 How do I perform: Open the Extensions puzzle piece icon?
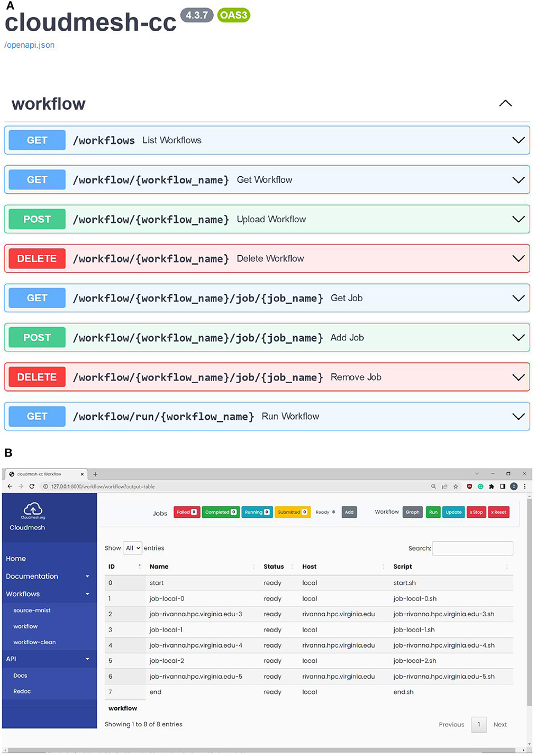pyautogui.click(x=492, y=487)
